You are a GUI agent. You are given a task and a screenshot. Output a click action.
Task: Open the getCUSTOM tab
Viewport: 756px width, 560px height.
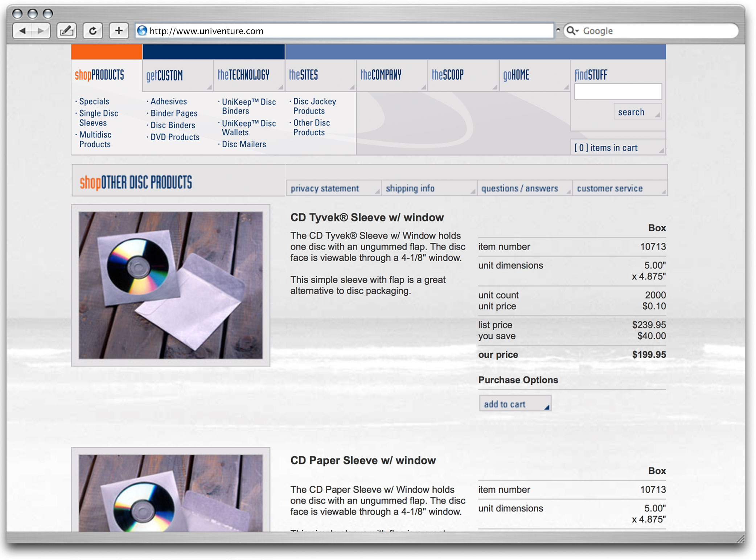click(x=178, y=75)
